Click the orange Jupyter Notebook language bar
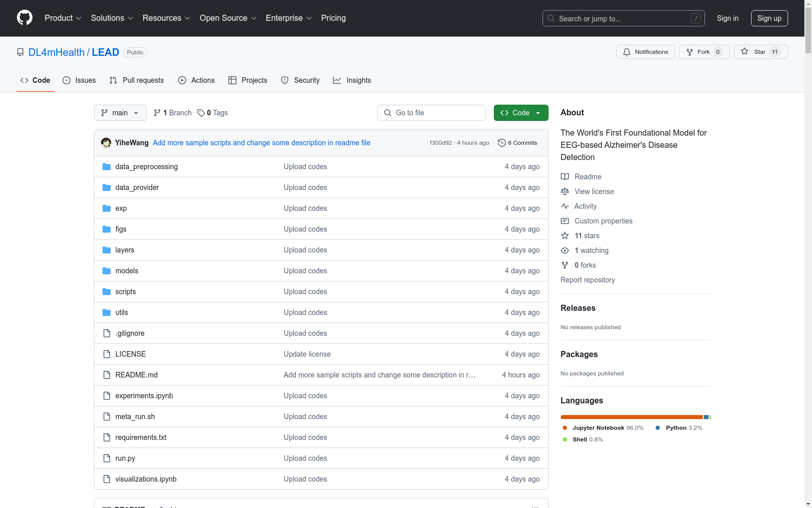The height and width of the screenshot is (508, 812). coord(631,417)
